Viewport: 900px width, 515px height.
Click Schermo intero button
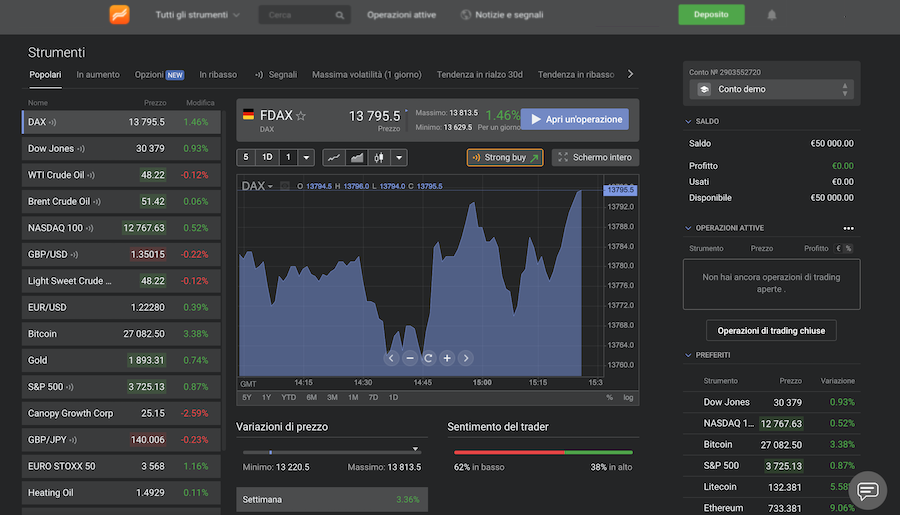pyautogui.click(x=595, y=157)
